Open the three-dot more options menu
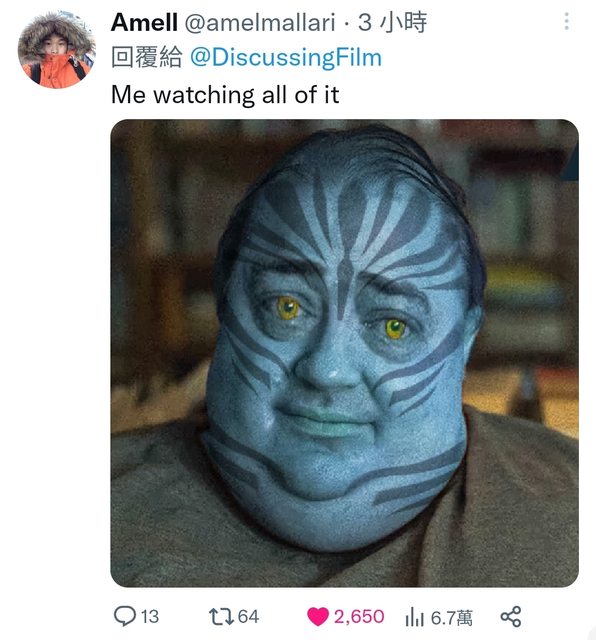This screenshot has height=640, width=596. 566,21
